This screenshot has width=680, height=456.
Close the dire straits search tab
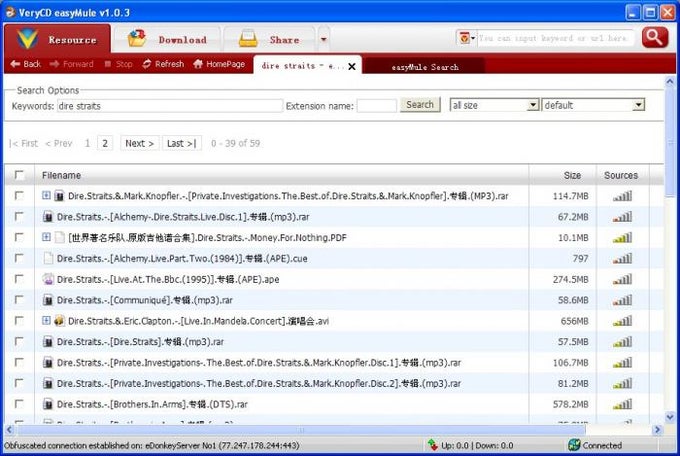click(352, 66)
